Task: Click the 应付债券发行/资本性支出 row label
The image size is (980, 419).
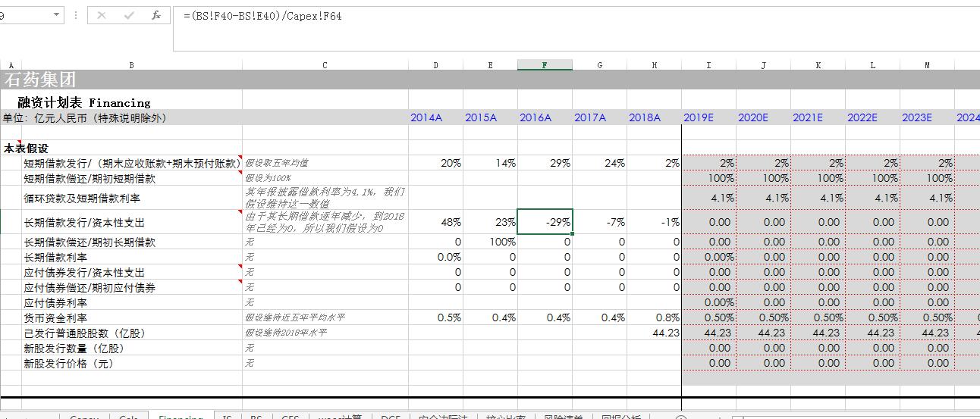Action: coord(84,273)
